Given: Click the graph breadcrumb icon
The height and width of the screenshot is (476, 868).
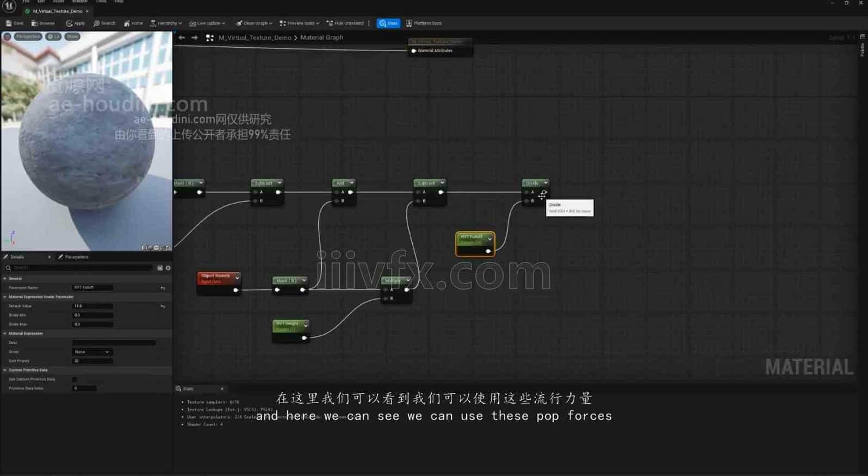Looking at the screenshot, I should [210, 37].
